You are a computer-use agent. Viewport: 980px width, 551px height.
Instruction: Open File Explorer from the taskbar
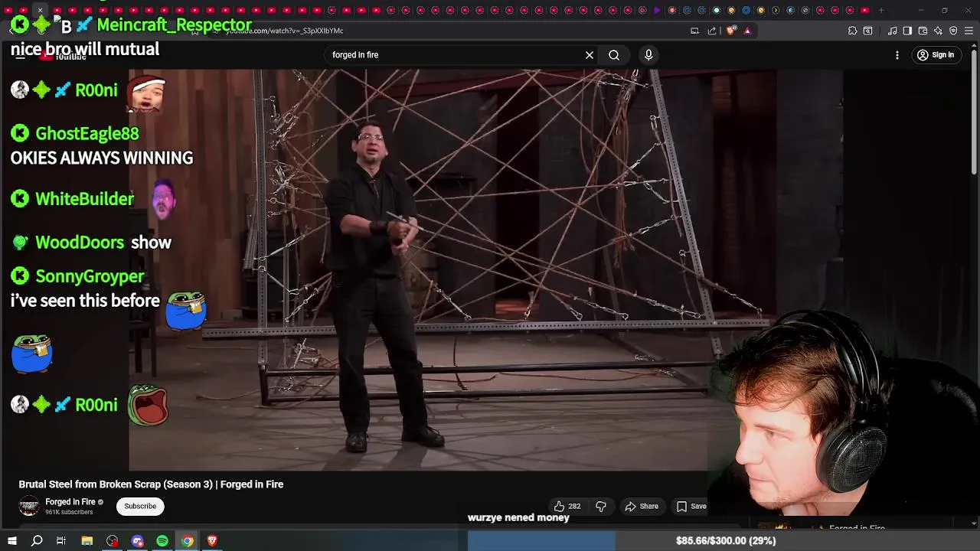point(87,540)
